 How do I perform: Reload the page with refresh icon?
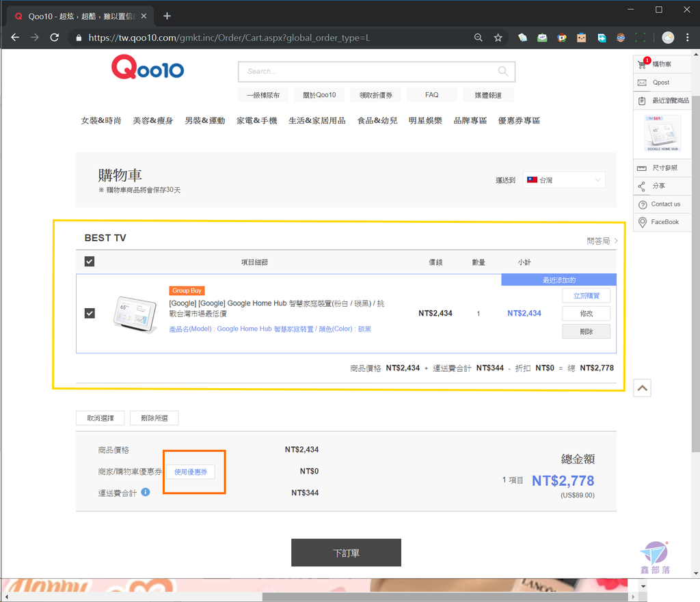[x=55, y=38]
